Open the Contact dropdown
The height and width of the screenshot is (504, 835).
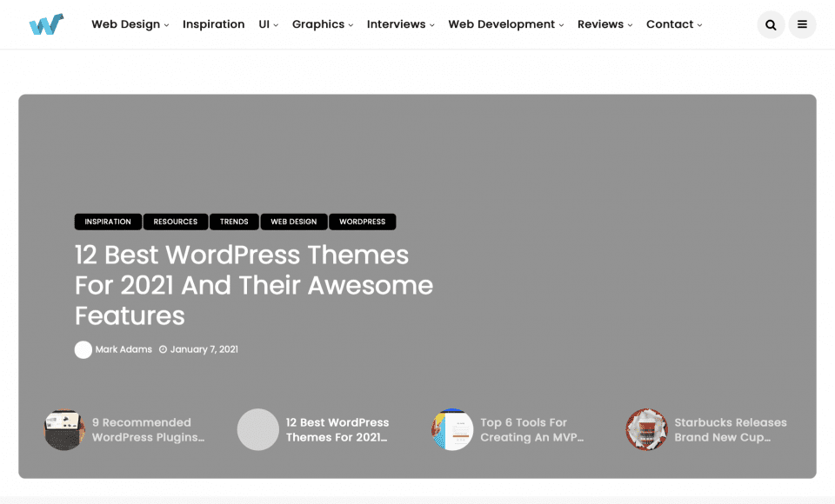click(670, 24)
